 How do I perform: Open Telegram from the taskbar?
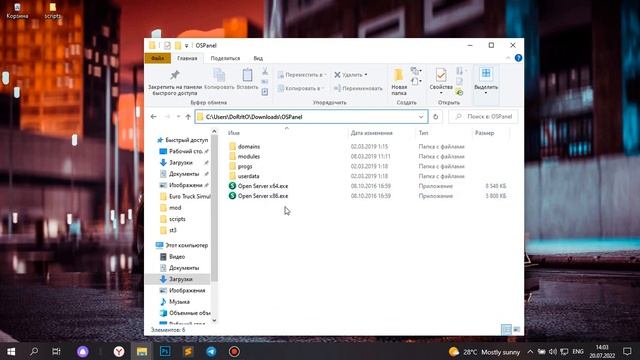tap(211, 351)
